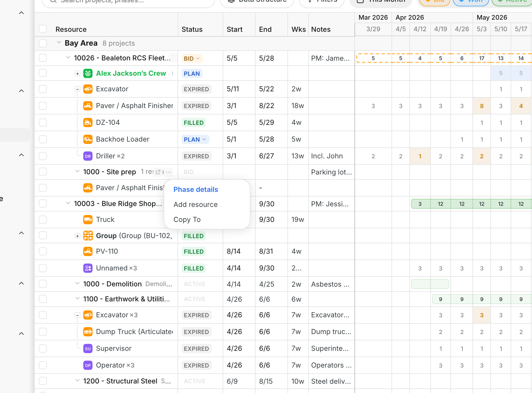Click the Paver / Asphalt Finisher 3/1 row icon
Viewport: 532px width, 393px height.
coord(88,106)
